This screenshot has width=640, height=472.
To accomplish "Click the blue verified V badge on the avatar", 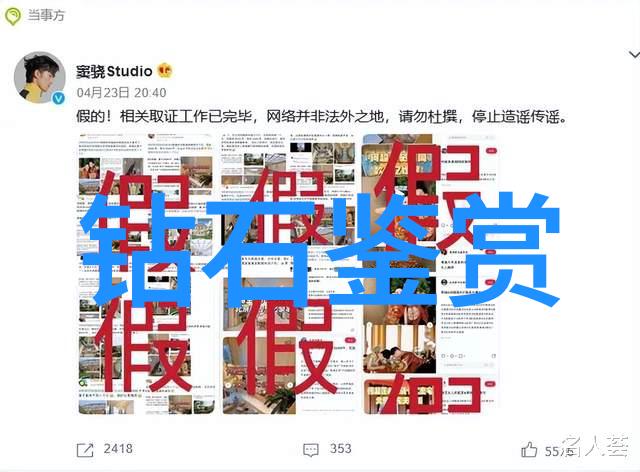I will point(59,98).
